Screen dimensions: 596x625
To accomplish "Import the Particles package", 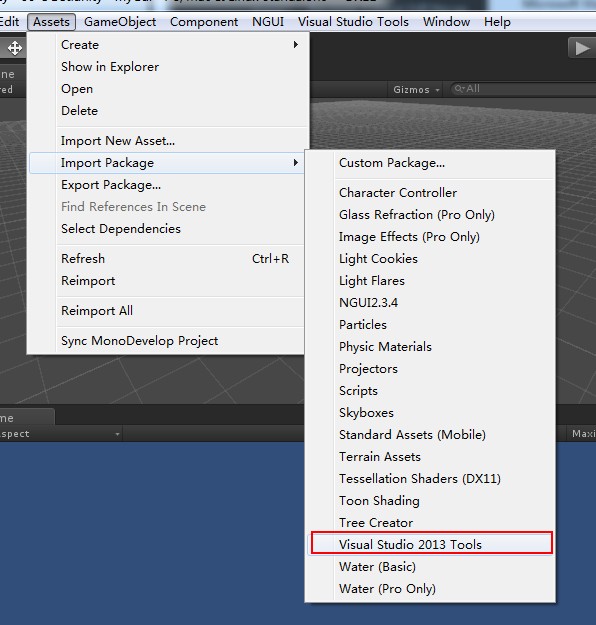I will (431, 324).
